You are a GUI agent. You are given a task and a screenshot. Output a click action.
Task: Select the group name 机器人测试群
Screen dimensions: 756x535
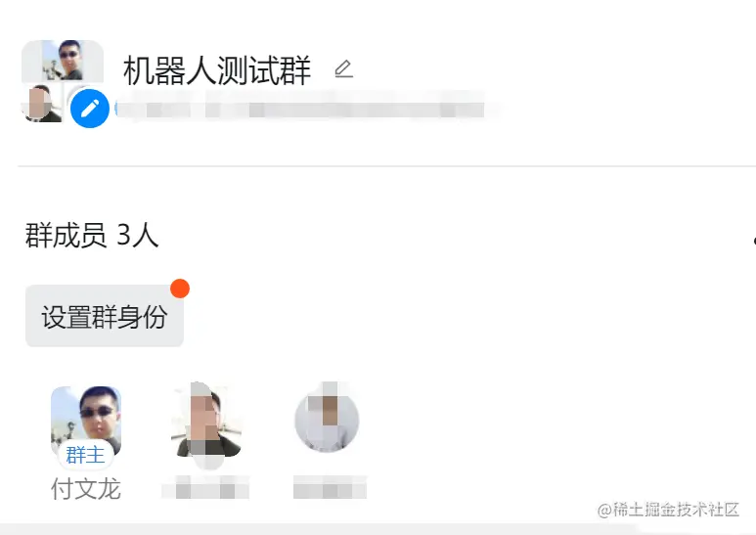[217, 70]
